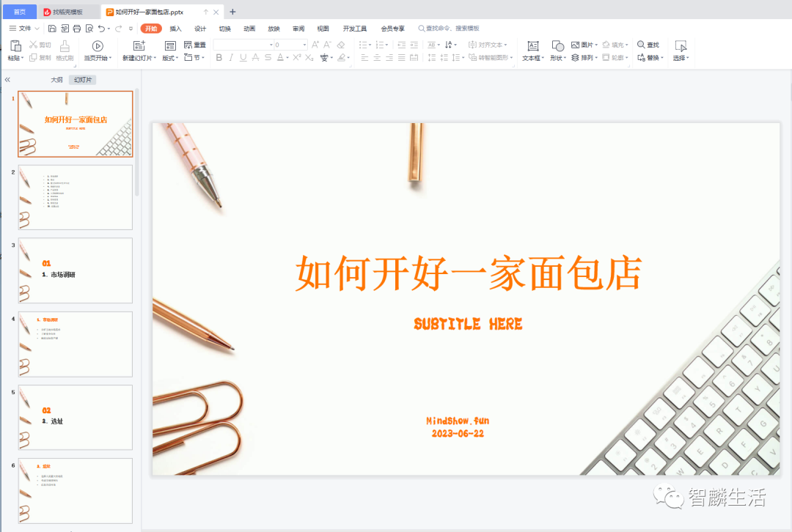The image size is (792, 532).
Task: Click the 格式刷 format painter icon
Action: coord(65,45)
